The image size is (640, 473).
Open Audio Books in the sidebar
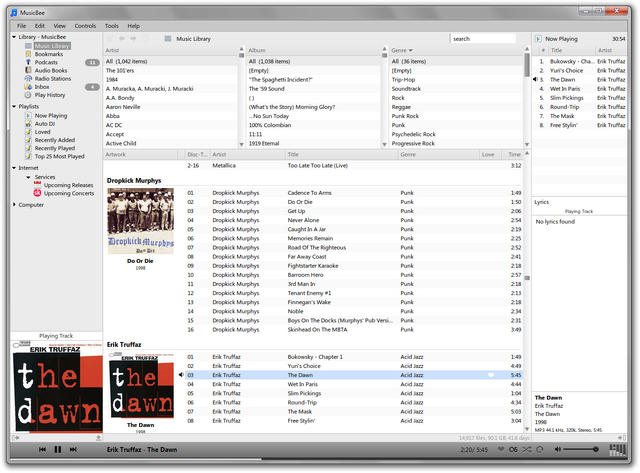51,70
